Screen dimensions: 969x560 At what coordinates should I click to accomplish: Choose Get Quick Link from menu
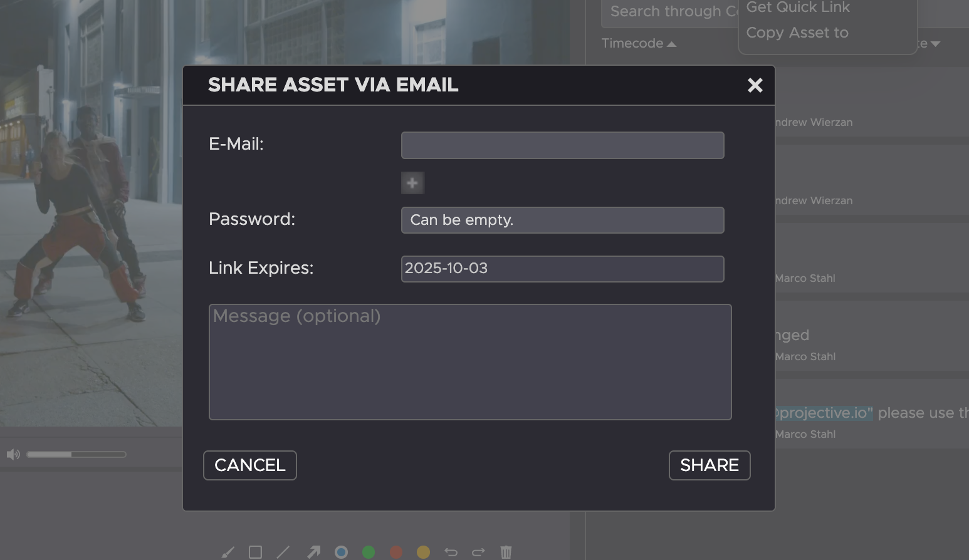coord(798,8)
